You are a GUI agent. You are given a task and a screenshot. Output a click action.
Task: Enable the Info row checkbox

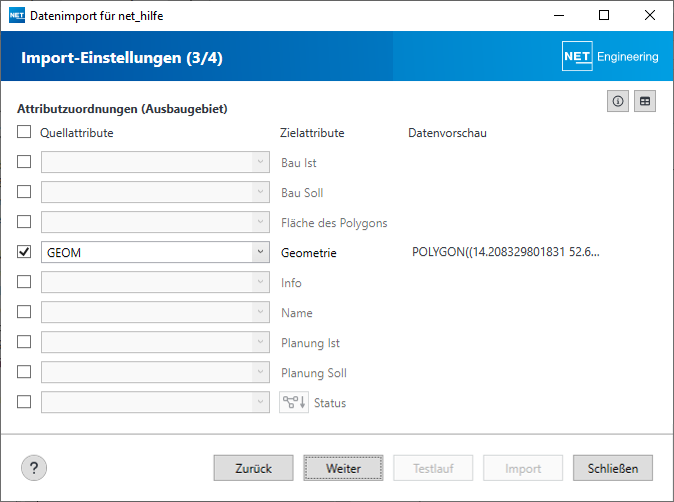pyautogui.click(x=24, y=282)
